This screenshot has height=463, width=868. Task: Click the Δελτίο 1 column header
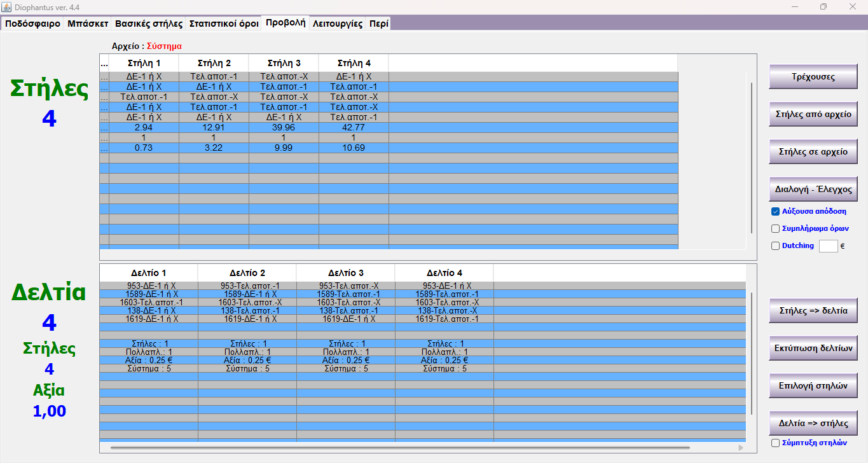pyautogui.click(x=149, y=273)
